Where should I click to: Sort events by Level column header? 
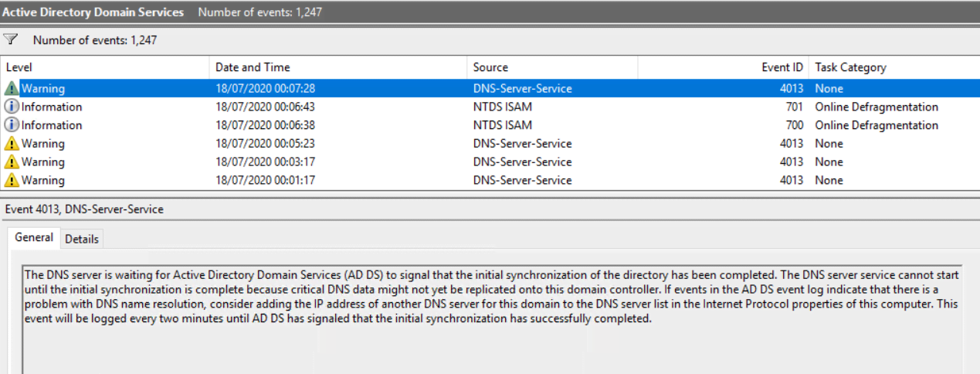click(106, 67)
